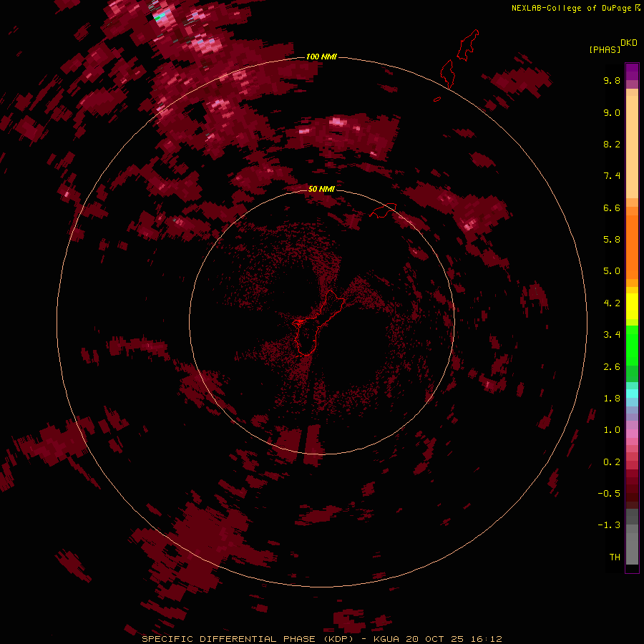The height and width of the screenshot is (644, 644).
Task: Click the orange band of the color bar
Action: [x=632, y=248]
